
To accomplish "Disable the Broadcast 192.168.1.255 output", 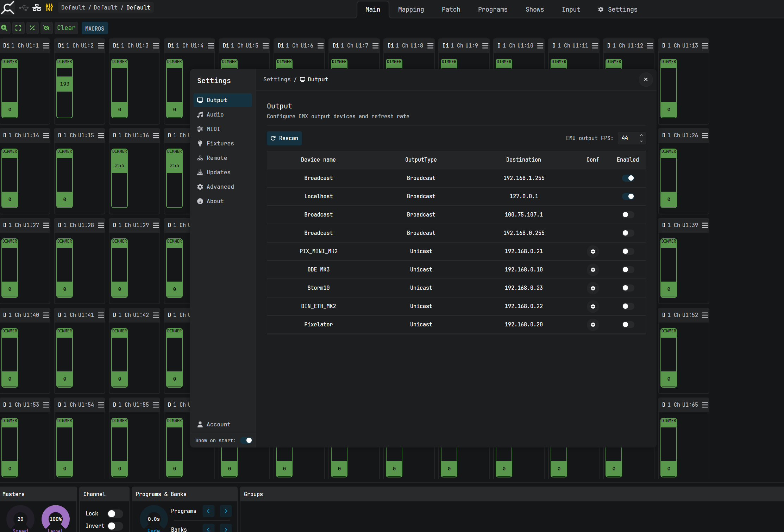I will coord(628,178).
